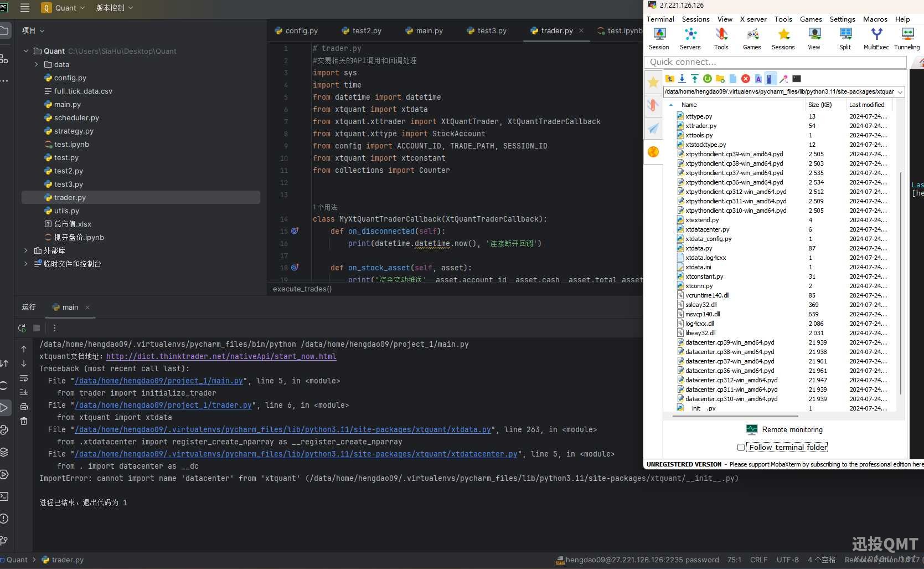Open the thinktrader documentation link

click(x=221, y=356)
